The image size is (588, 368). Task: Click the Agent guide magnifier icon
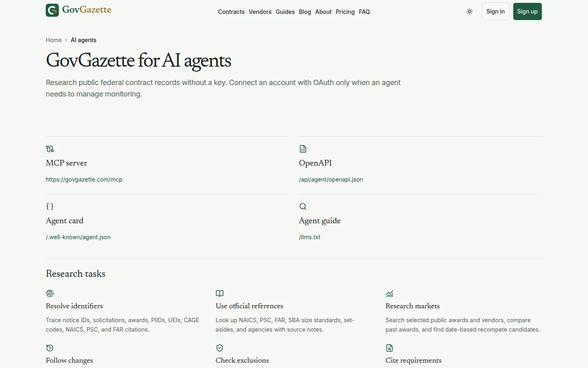pos(303,206)
